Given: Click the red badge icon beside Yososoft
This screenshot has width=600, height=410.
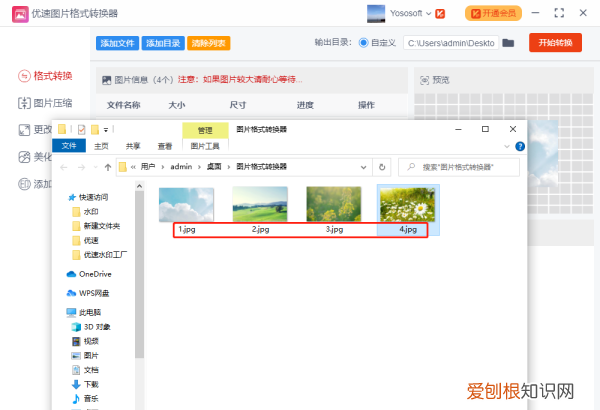Looking at the screenshot, I should pyautogui.click(x=440, y=14).
